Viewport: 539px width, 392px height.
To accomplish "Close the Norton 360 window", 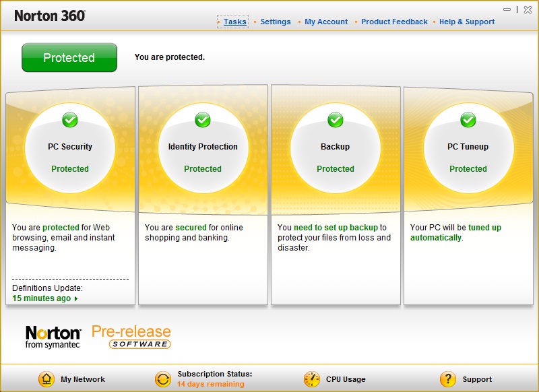I will click(528, 9).
